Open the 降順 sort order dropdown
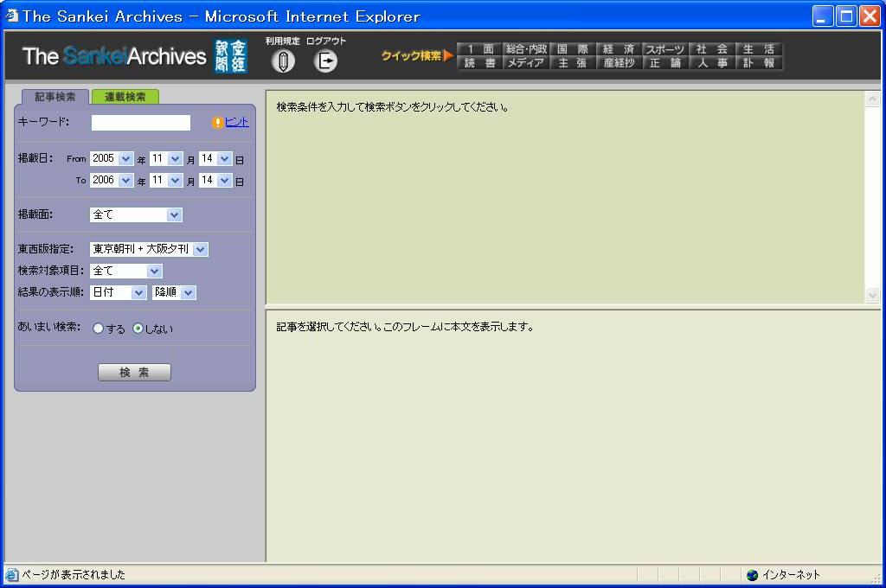886x588 pixels. [189, 293]
